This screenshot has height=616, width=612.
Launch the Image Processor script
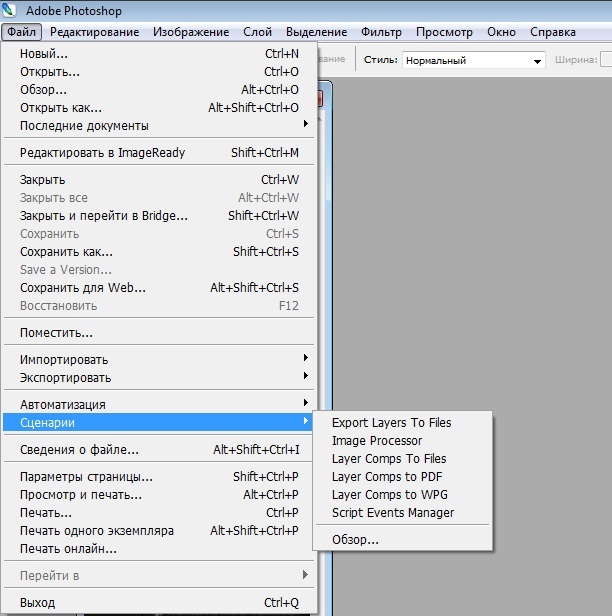377,441
